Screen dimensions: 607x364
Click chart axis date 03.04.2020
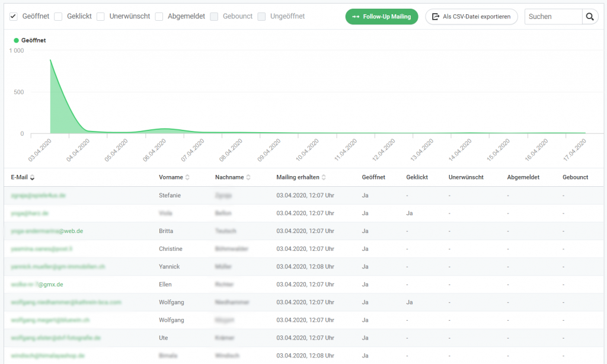(40, 150)
